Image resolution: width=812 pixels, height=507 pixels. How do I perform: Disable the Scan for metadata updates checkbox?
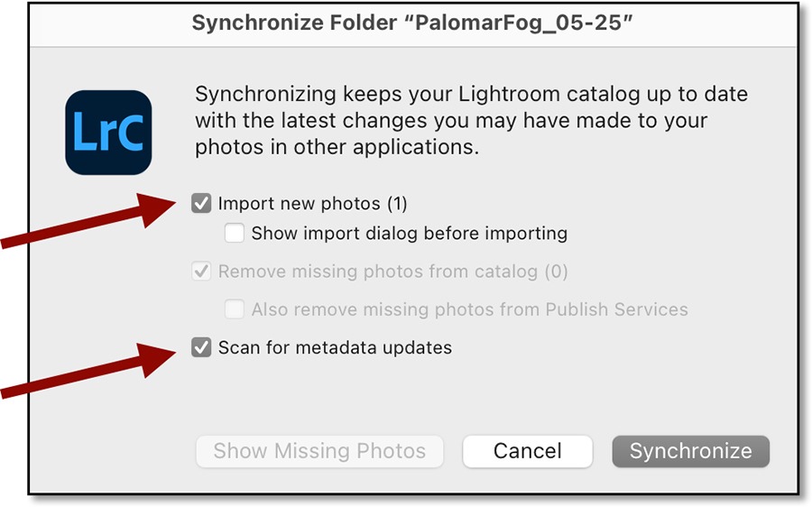click(201, 347)
